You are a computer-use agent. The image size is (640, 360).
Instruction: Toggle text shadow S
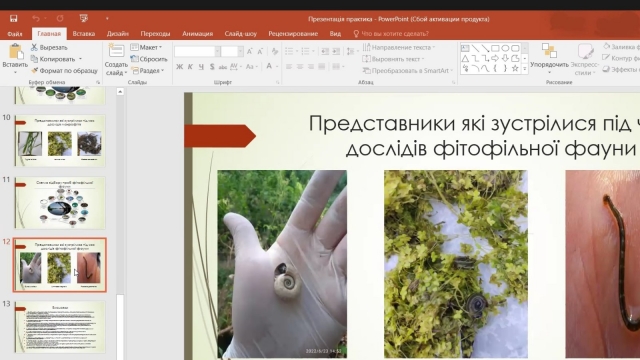(212, 67)
